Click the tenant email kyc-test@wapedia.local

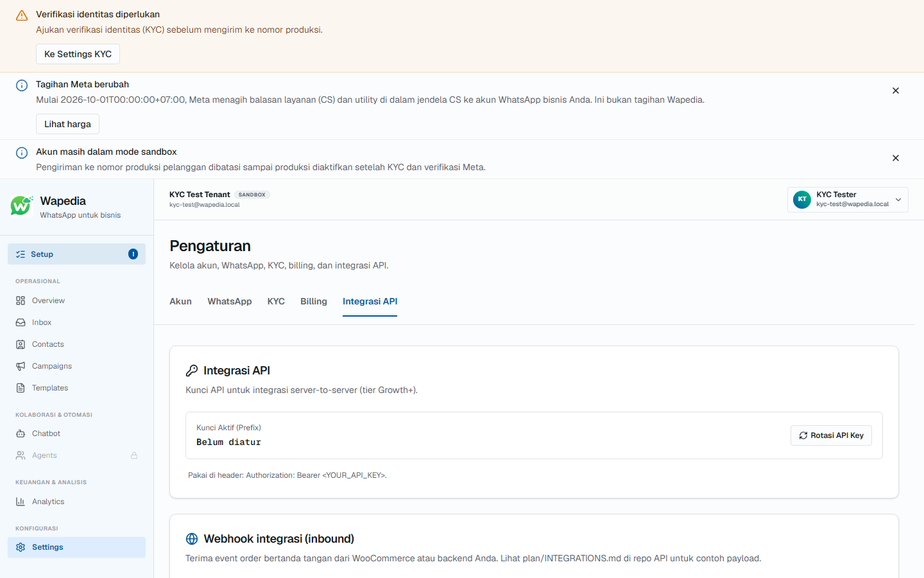pyautogui.click(x=205, y=205)
